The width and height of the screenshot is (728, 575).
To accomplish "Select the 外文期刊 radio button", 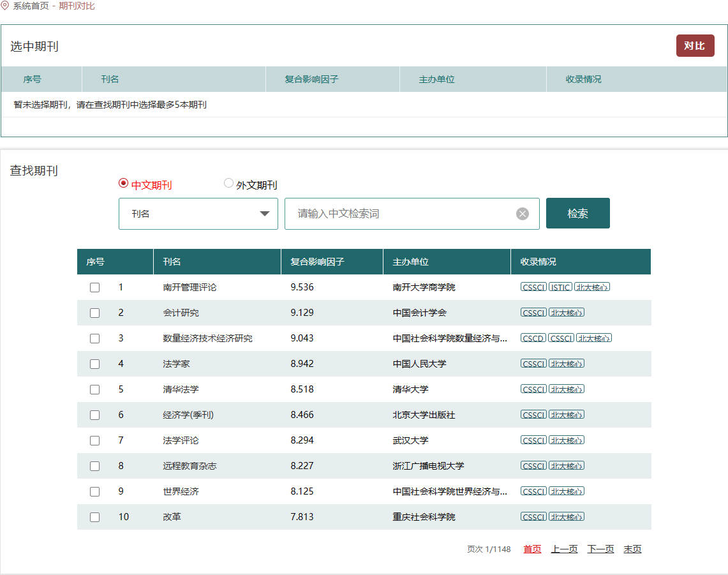I will click(x=228, y=183).
